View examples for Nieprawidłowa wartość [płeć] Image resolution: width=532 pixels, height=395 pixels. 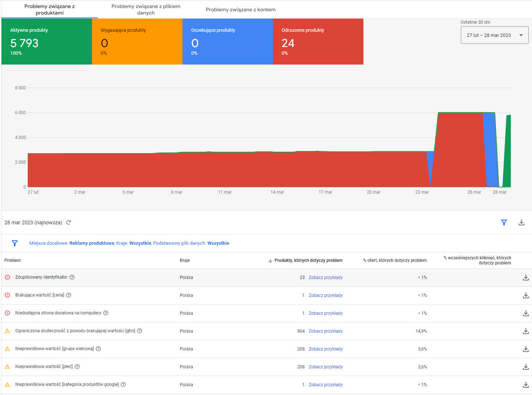[325, 367]
